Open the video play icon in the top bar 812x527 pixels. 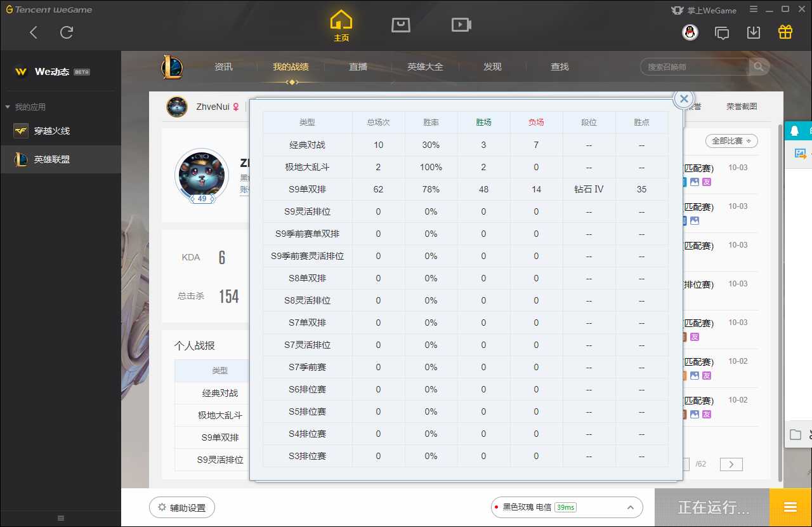point(461,25)
